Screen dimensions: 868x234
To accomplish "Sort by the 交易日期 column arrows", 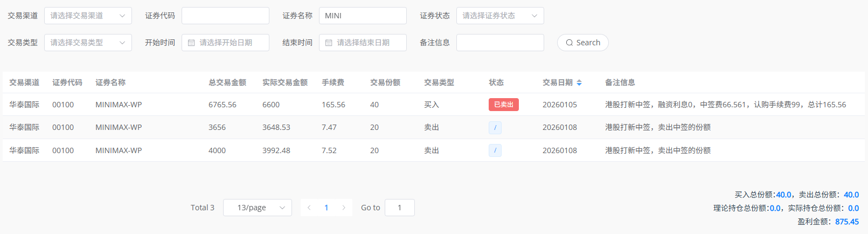I will pyautogui.click(x=579, y=82).
